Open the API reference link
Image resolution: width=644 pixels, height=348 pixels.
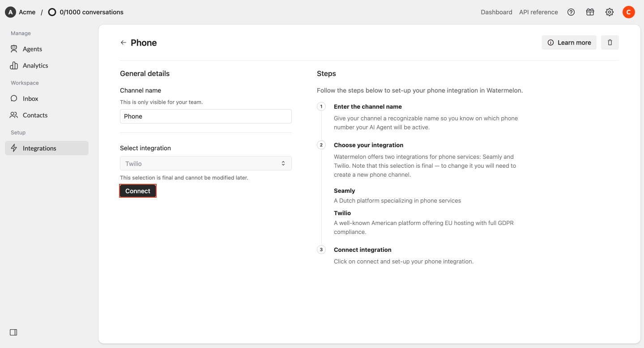tap(538, 12)
